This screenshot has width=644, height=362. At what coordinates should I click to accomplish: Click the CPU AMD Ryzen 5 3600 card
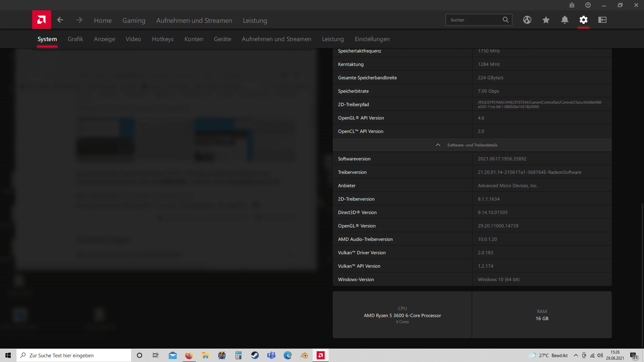(x=402, y=314)
